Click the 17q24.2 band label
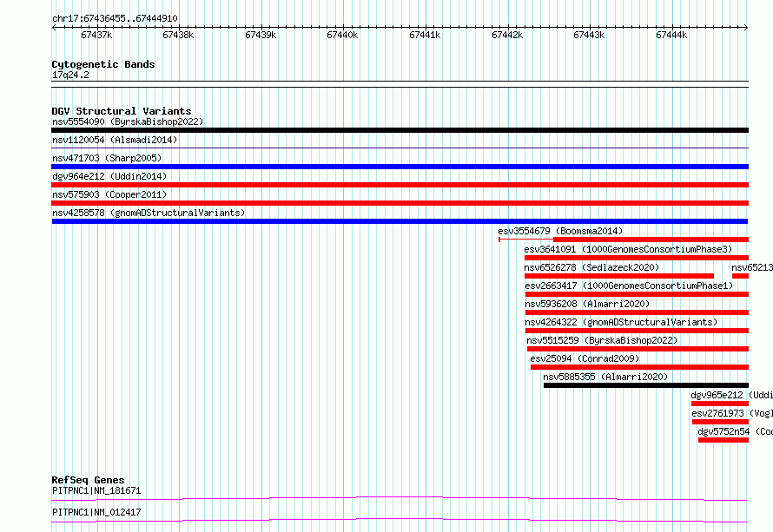 click(70, 75)
